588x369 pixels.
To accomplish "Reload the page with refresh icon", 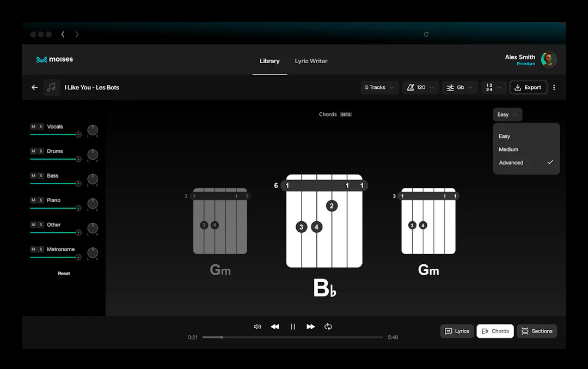I will pos(426,34).
